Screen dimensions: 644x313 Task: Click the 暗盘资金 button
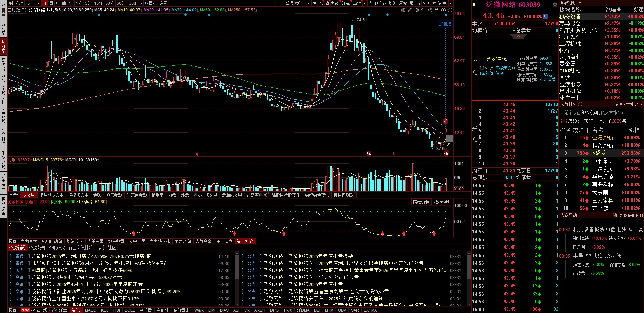pos(421,202)
